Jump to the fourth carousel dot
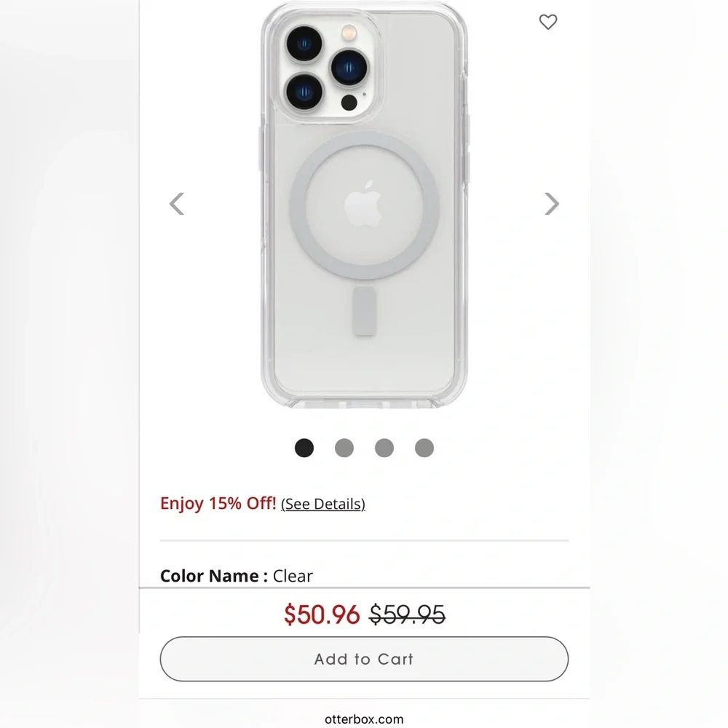Screen dimensions: 728x728 pos(424,448)
